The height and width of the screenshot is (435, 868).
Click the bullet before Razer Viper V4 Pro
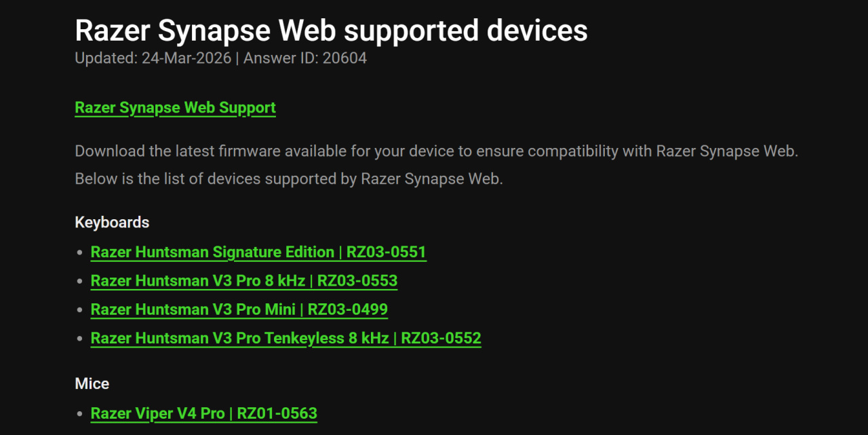tap(80, 414)
